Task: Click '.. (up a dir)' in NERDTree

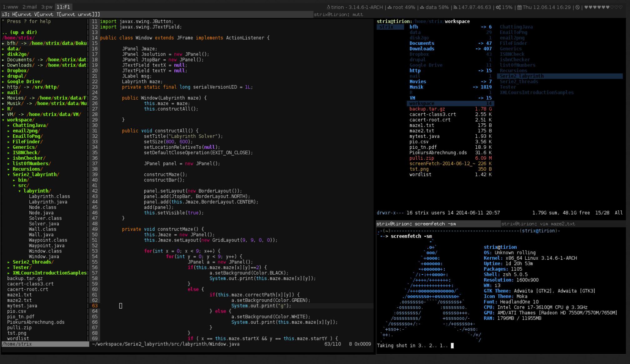Action: point(19,32)
